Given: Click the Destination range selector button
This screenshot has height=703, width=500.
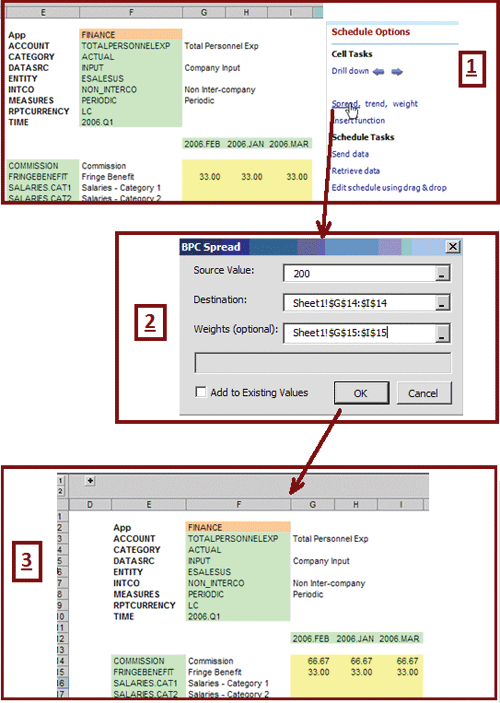Looking at the screenshot, I should pyautogui.click(x=442, y=303).
